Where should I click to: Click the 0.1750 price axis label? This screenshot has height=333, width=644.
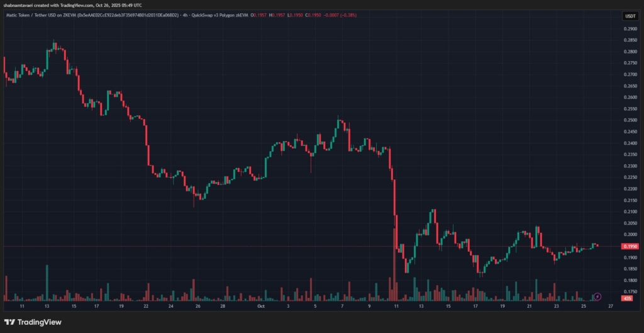(630, 292)
